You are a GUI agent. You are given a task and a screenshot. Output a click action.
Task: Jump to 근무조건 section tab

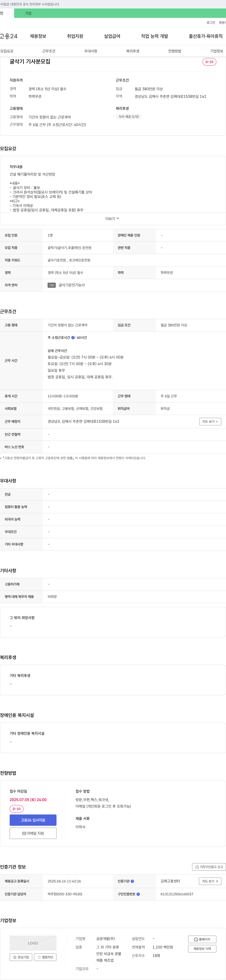[49, 51]
